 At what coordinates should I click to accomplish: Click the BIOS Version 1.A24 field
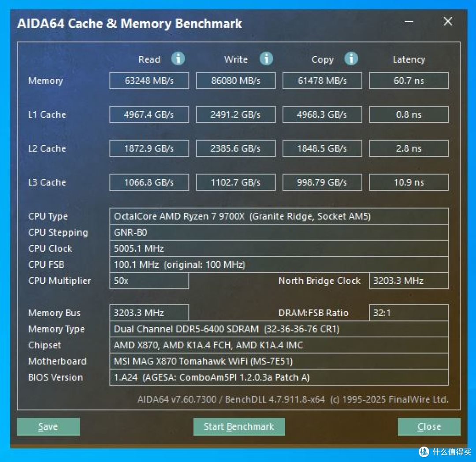(x=279, y=377)
